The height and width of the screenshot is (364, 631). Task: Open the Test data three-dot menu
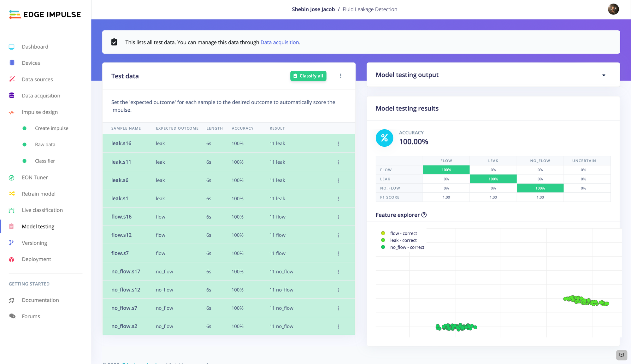click(340, 76)
